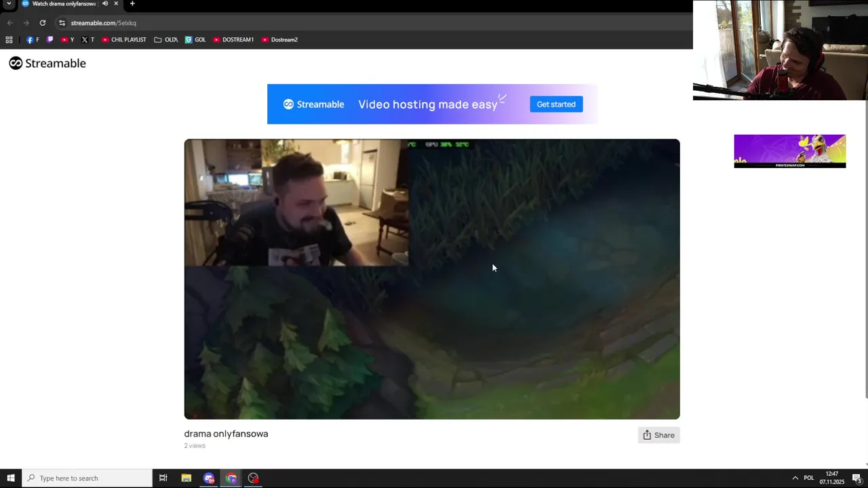Click the page vertical scrollbar

click(865, 249)
